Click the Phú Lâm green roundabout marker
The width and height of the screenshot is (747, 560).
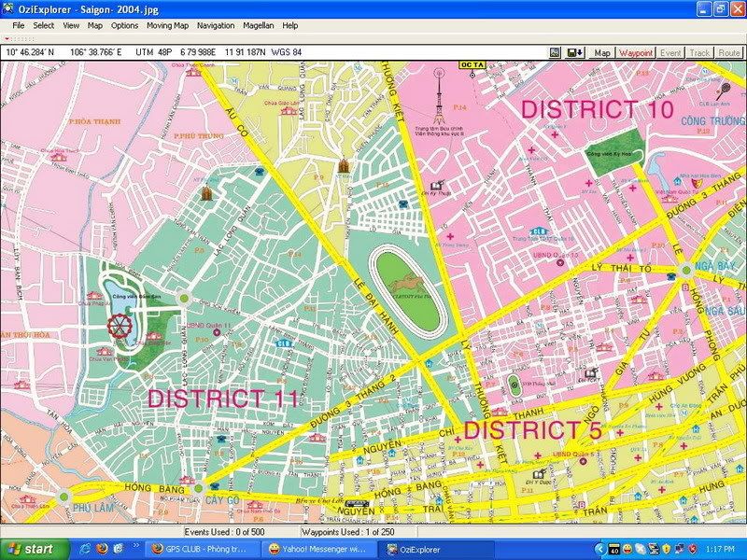tap(63, 497)
